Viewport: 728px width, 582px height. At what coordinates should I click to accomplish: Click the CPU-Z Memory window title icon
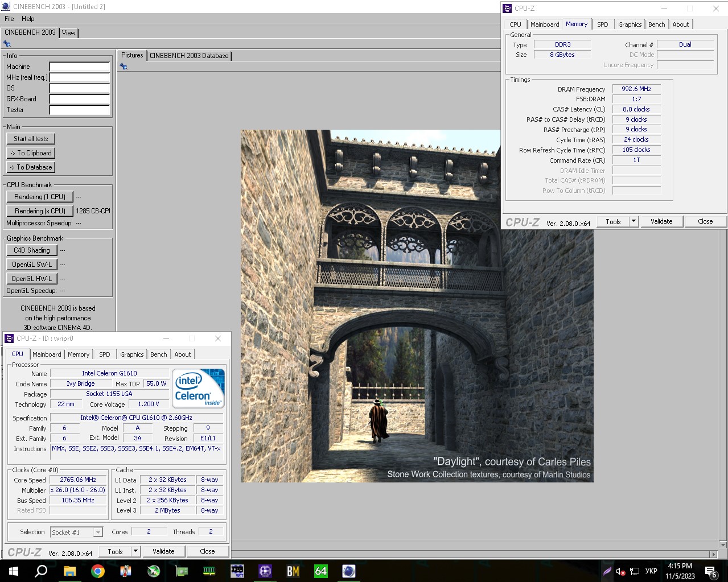coord(507,9)
